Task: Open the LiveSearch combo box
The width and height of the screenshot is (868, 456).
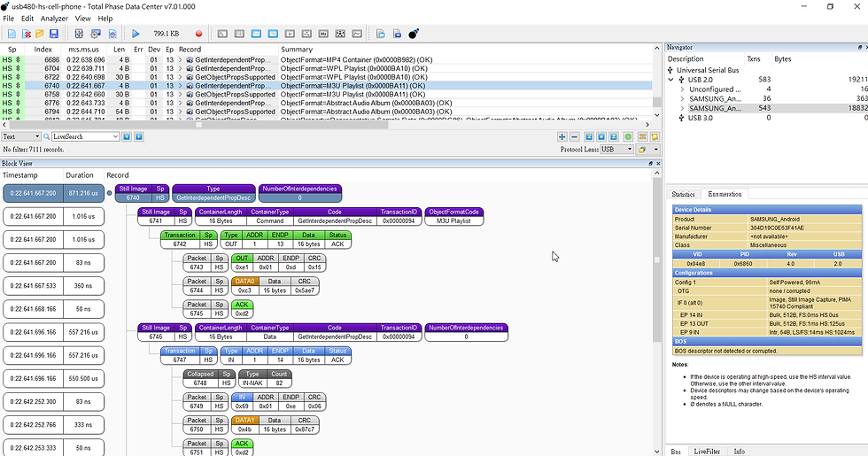Action: pos(85,136)
